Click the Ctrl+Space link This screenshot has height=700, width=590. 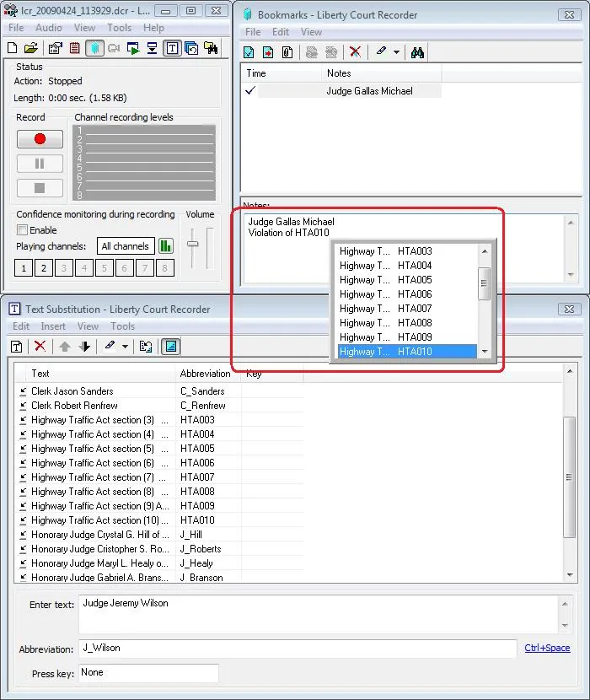pyautogui.click(x=547, y=648)
